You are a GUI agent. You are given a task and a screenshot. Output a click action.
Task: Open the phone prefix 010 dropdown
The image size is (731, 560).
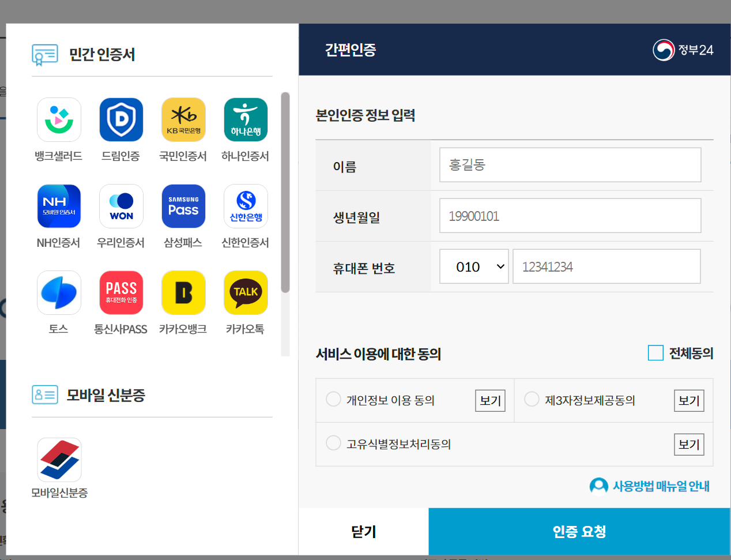pyautogui.click(x=474, y=266)
